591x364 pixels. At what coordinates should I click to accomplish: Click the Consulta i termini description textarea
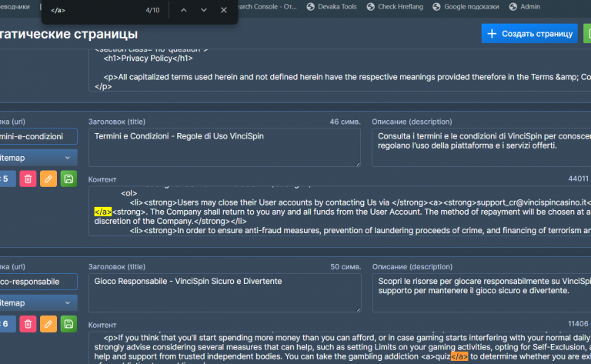[x=481, y=147]
